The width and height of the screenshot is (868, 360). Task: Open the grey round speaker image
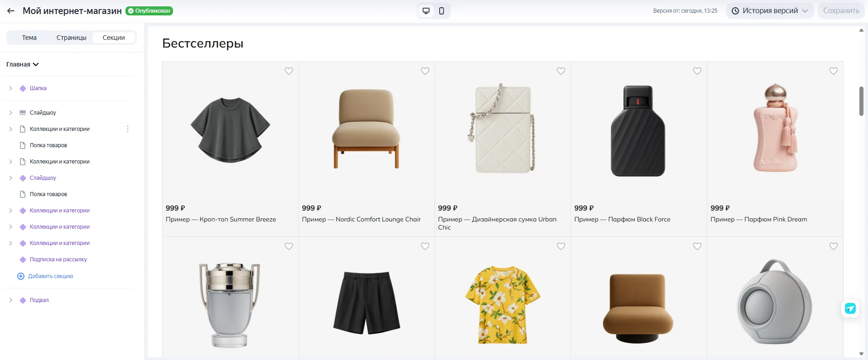775,302
